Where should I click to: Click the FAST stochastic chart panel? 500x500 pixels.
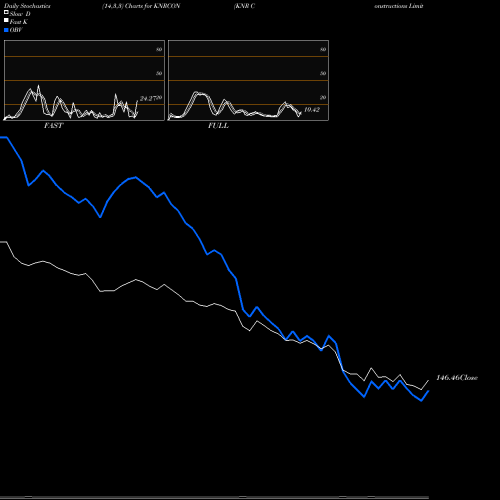pos(84,80)
